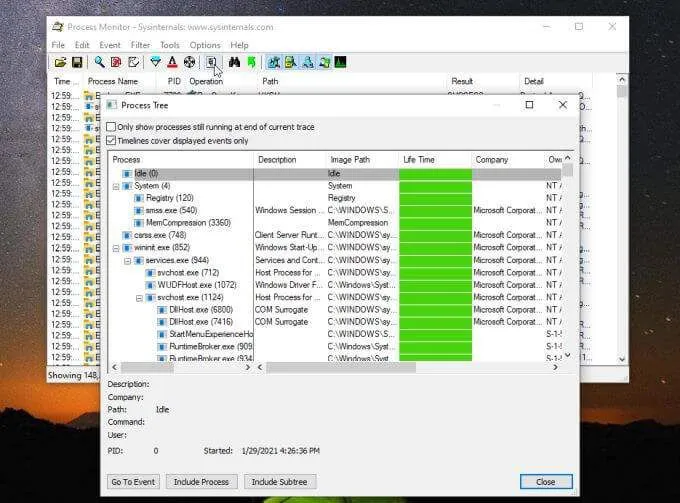Click the icon beside MemCompression (3360)
The image size is (680, 503).
tap(138, 223)
